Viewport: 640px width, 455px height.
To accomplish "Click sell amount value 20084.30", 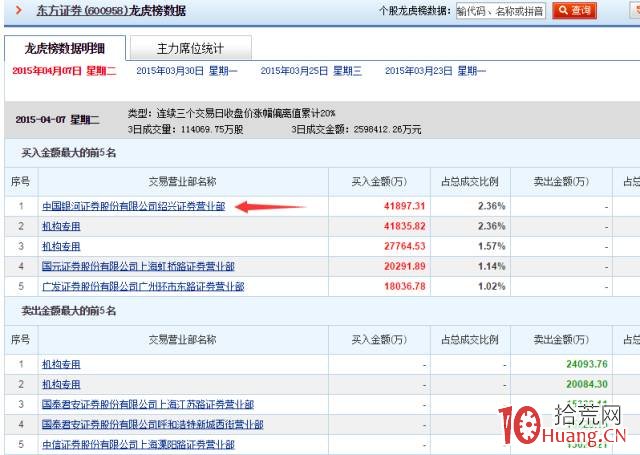I will 587,384.
